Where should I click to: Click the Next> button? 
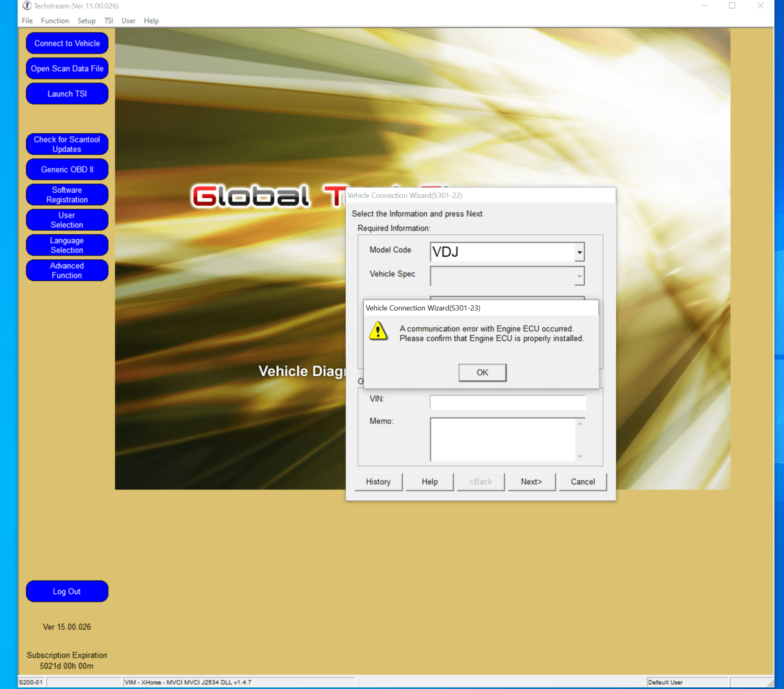pos(531,482)
